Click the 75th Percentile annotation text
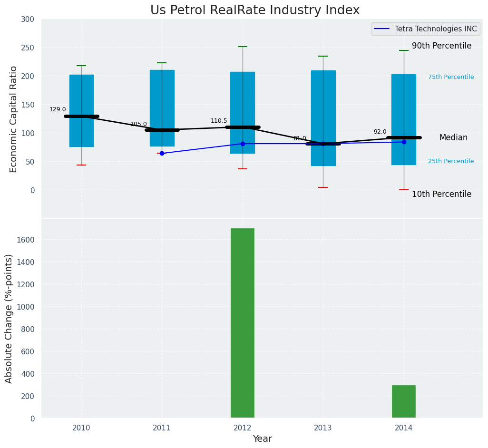The height and width of the screenshot is (448, 488). [x=450, y=77]
